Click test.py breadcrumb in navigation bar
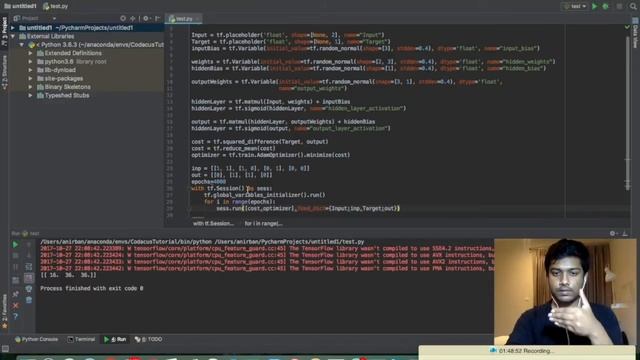The image size is (640, 360). (56, 6)
